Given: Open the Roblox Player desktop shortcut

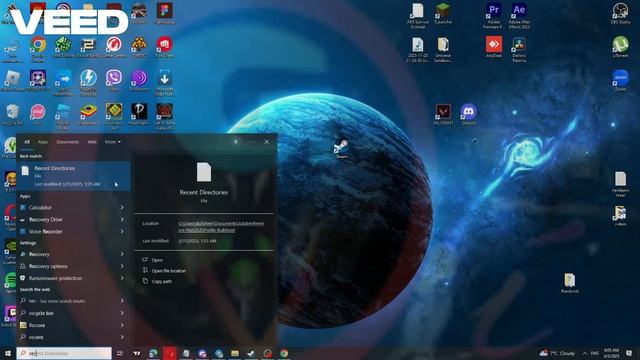Looking at the screenshot, I should pyautogui.click(x=12, y=80).
